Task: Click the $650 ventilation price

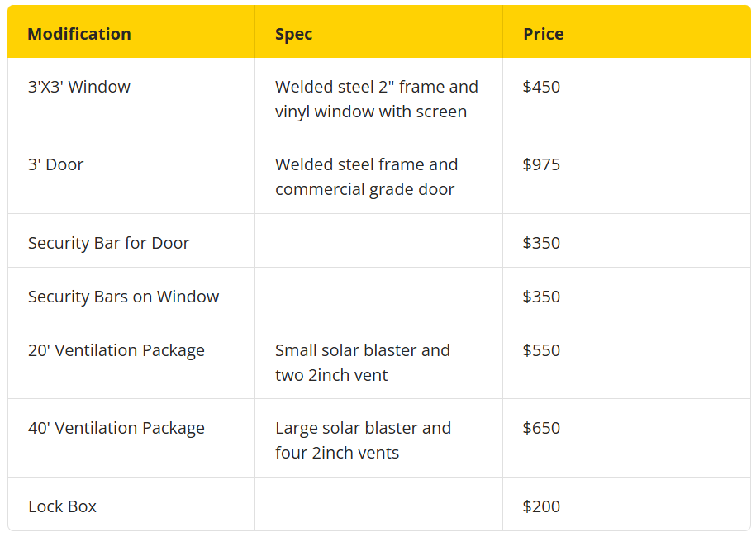Action: 541,428
